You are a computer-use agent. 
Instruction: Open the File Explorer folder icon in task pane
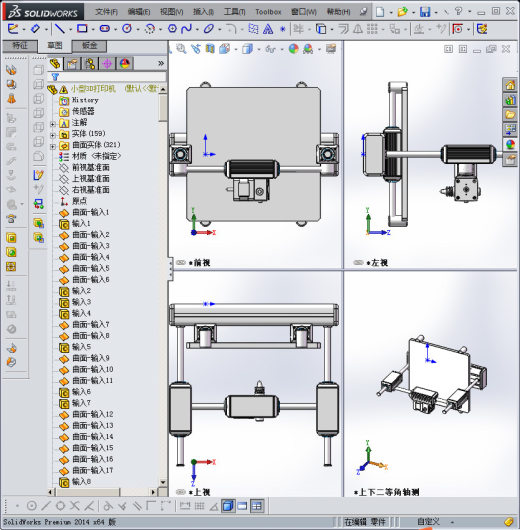click(510, 115)
